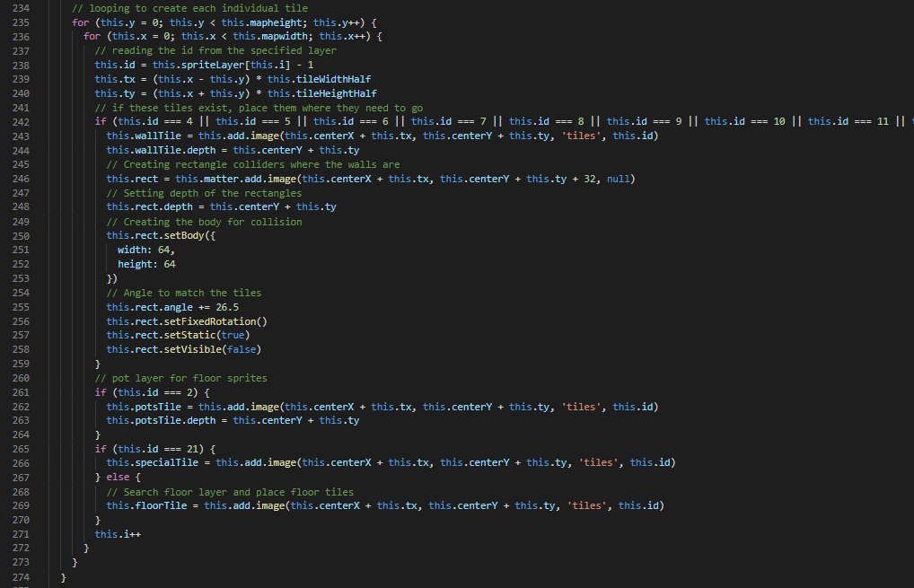The width and height of the screenshot is (914, 588).
Task: Click the word 'mapwidth' in the inner loop
Action: (x=285, y=36)
